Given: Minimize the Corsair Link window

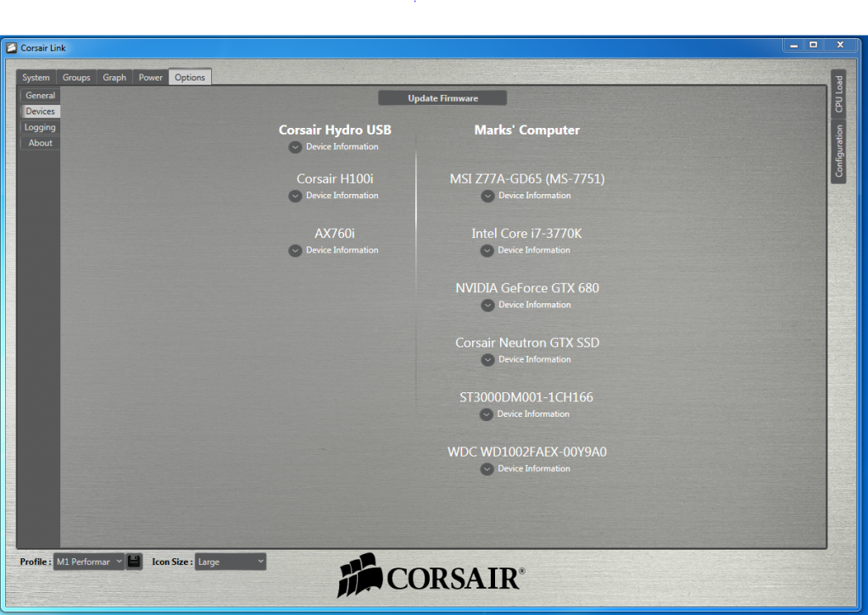Looking at the screenshot, I should pyautogui.click(x=793, y=45).
